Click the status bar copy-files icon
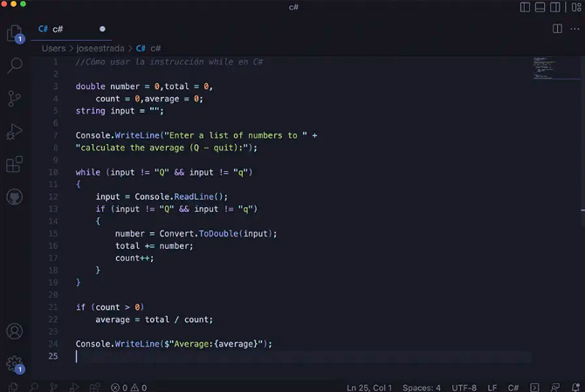 pos(13,388)
